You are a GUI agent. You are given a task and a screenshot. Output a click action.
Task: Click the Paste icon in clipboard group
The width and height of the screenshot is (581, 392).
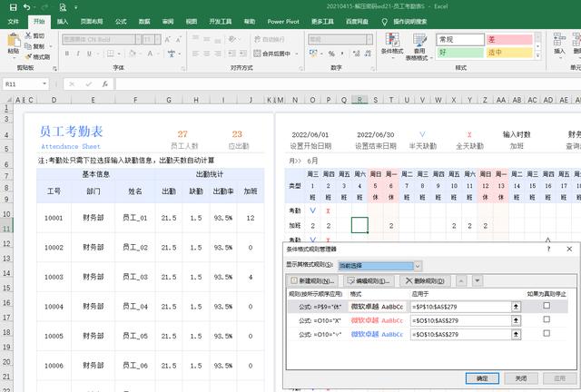click(x=13, y=42)
